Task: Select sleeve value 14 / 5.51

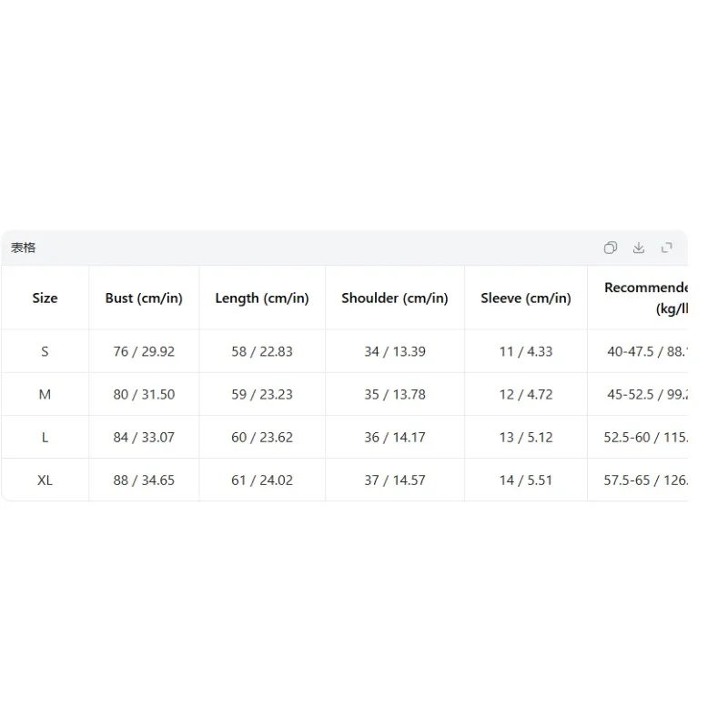Action: pyautogui.click(x=526, y=480)
